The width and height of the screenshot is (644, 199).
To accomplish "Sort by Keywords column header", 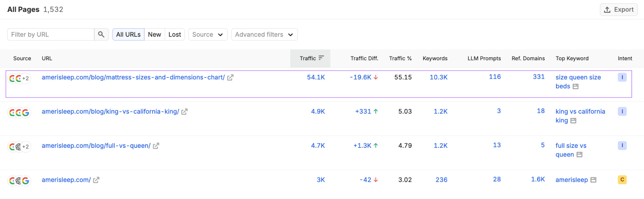I will (435, 58).
